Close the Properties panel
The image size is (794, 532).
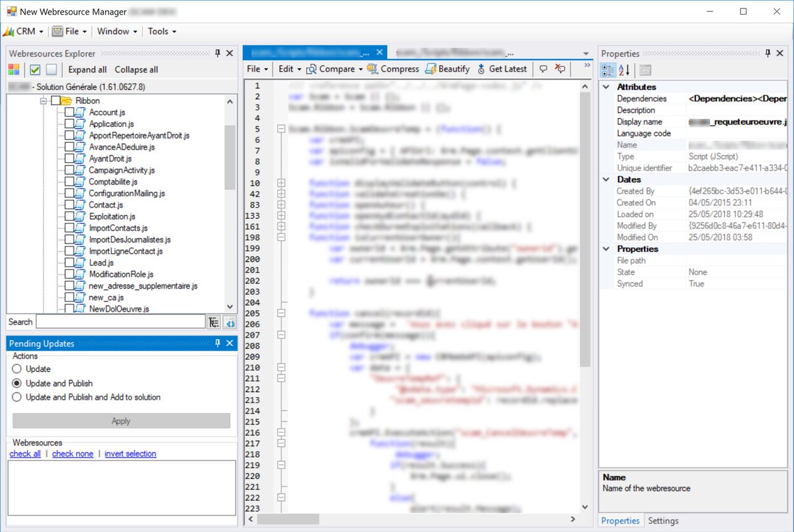click(x=781, y=53)
